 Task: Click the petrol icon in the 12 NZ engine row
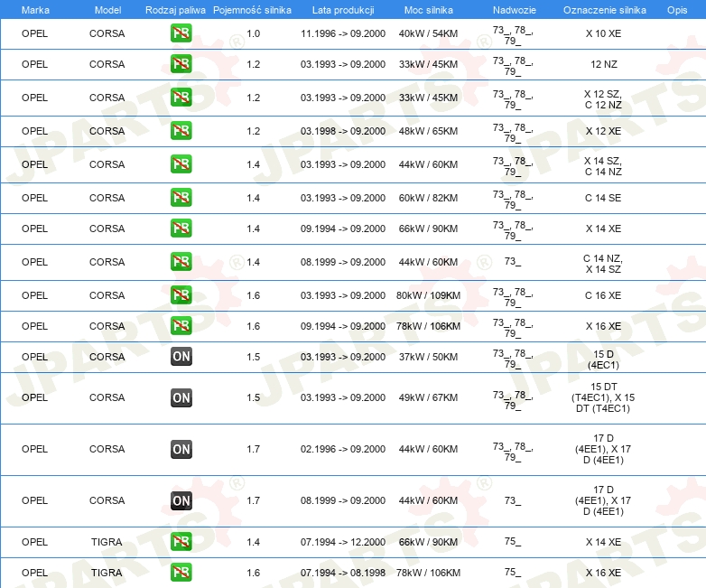(x=181, y=64)
